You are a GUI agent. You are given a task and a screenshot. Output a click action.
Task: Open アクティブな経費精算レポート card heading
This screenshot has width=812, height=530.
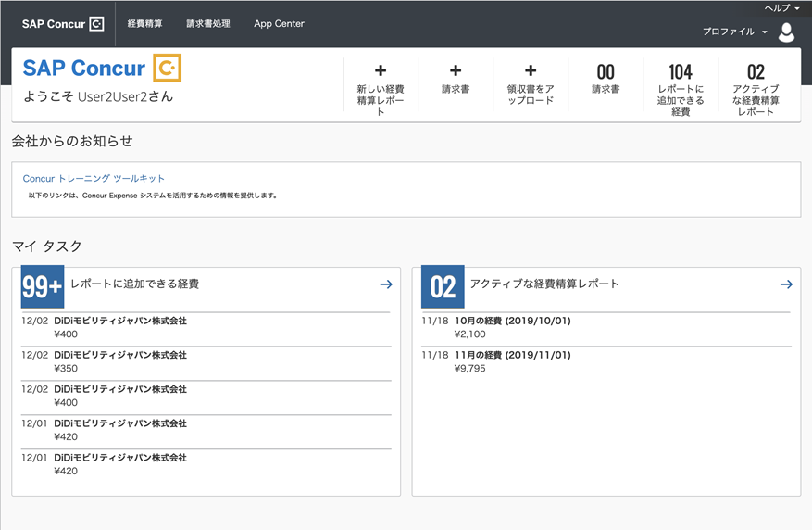click(544, 284)
